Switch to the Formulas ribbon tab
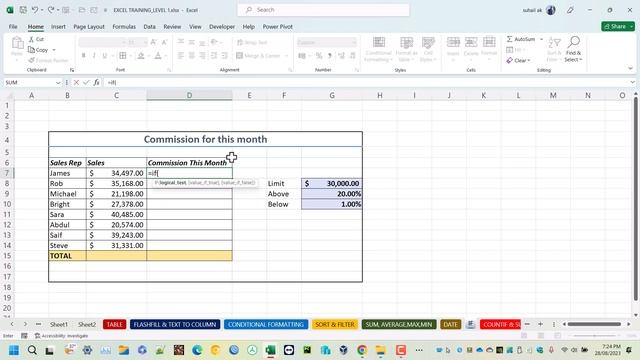 click(x=124, y=27)
